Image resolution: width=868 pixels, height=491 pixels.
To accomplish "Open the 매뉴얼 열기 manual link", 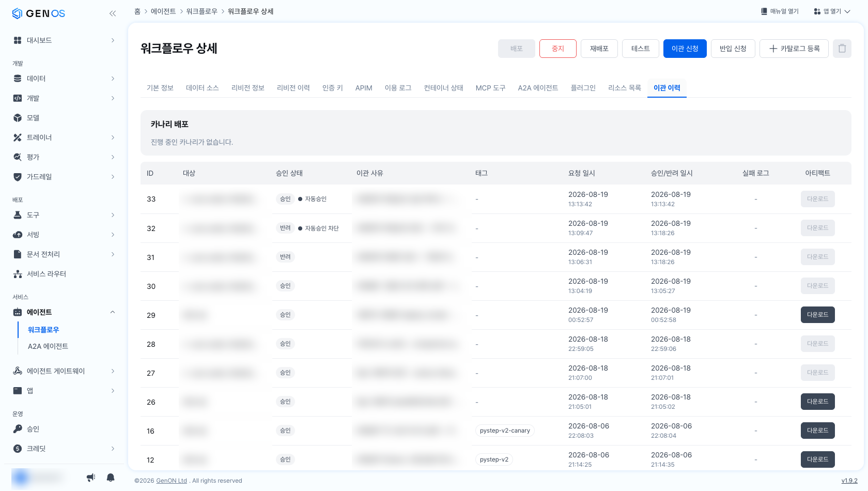I will pos(780,11).
